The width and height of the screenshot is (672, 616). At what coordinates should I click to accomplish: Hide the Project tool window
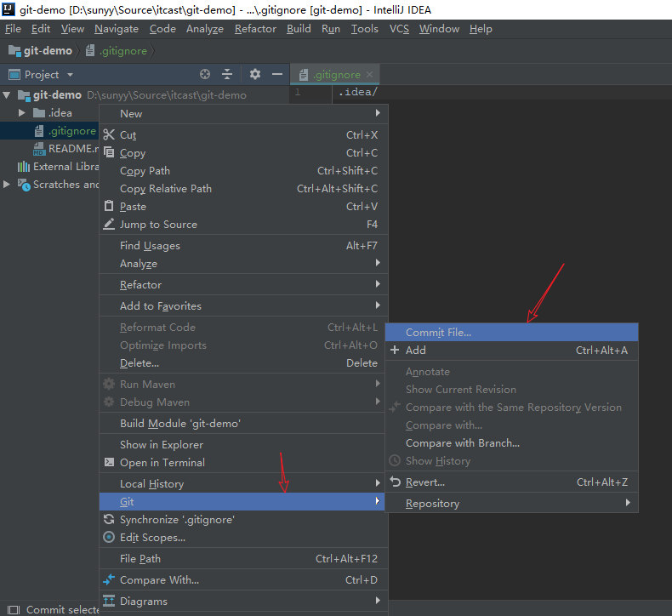click(276, 75)
